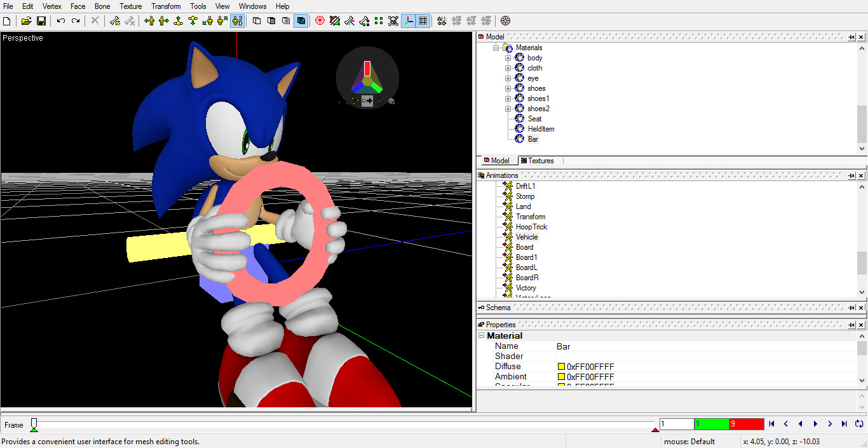Expand the body material node
Image resolution: width=868 pixels, height=448 pixels.
click(508, 58)
